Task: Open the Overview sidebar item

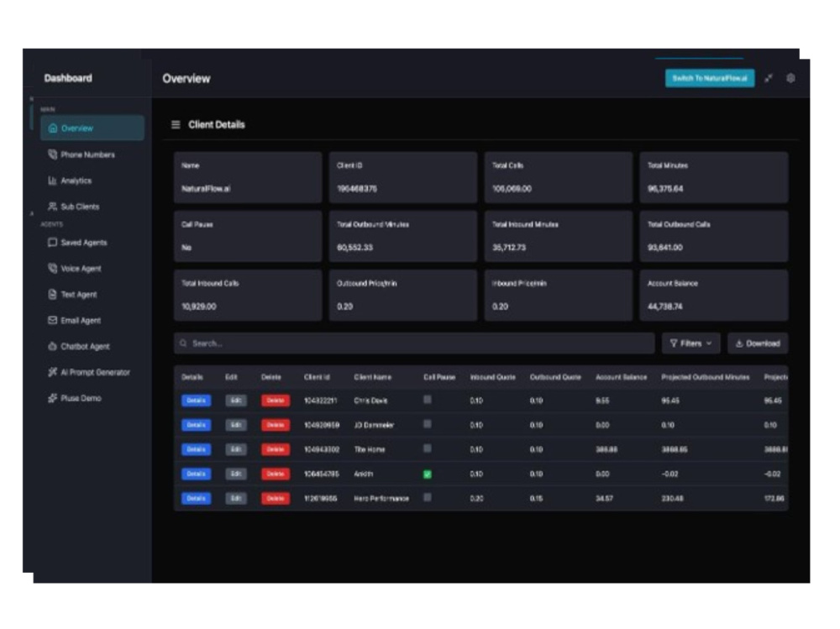Action: 92,128
